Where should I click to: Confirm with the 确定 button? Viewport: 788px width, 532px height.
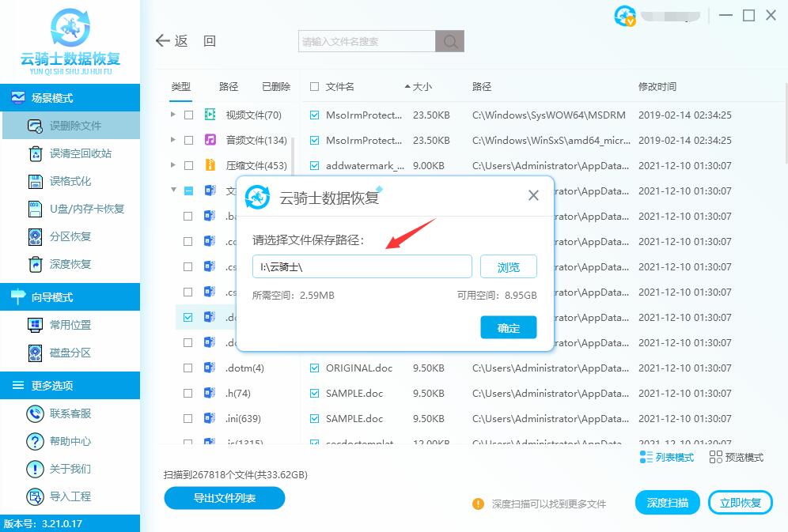click(509, 327)
